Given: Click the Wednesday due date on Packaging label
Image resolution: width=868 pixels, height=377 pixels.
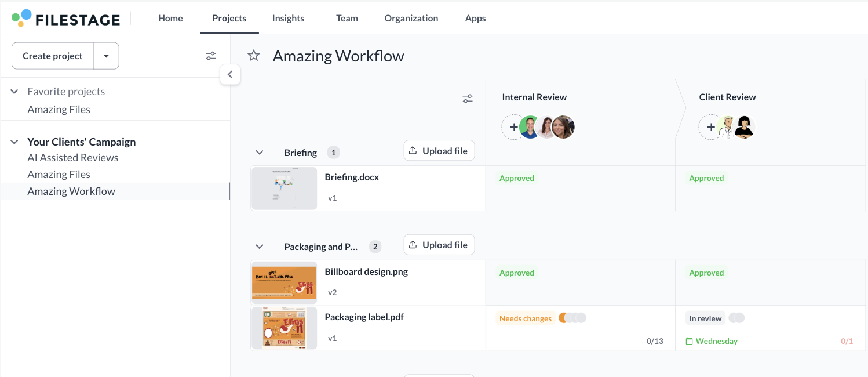Looking at the screenshot, I should coord(716,341).
